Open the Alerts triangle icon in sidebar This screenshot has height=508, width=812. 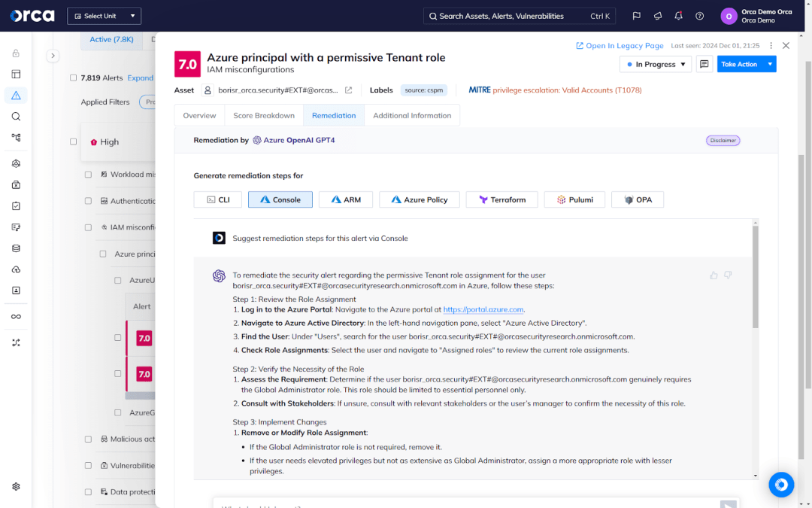click(16, 96)
